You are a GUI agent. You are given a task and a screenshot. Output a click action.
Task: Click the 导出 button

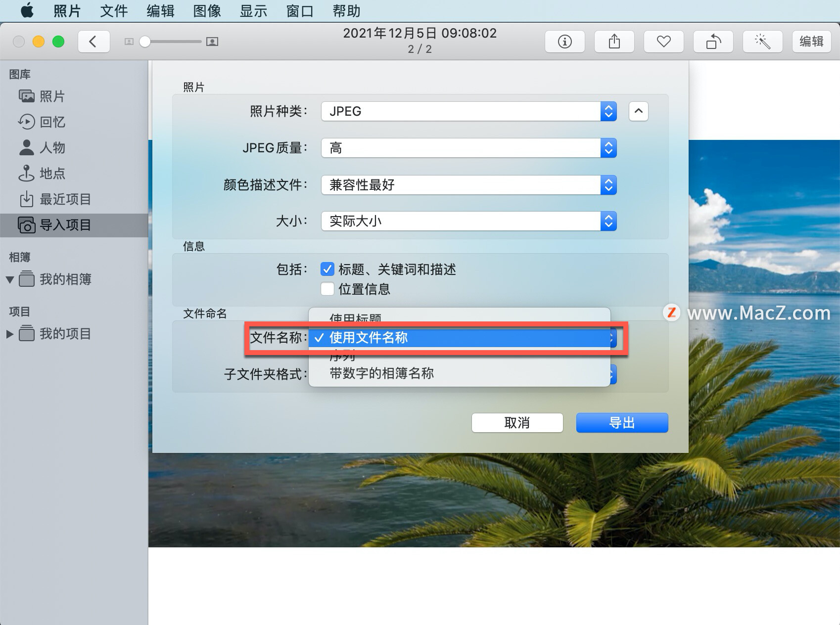[621, 423]
